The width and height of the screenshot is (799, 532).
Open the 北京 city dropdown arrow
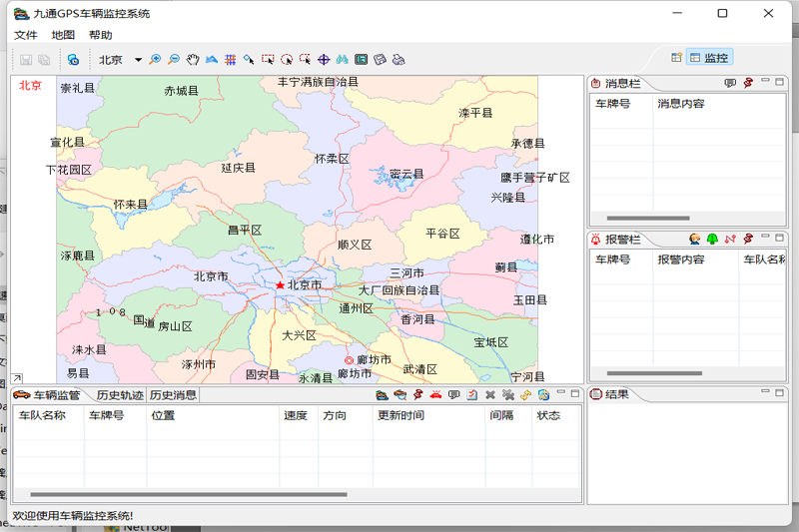138,60
